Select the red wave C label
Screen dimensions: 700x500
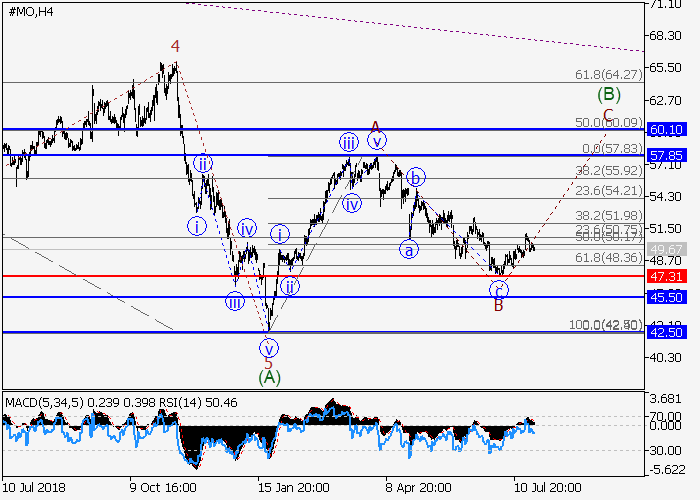[607, 114]
